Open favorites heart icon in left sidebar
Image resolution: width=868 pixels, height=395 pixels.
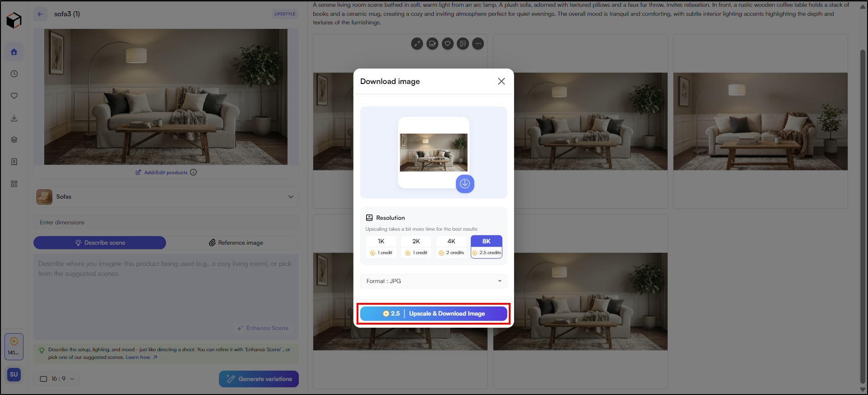(14, 96)
